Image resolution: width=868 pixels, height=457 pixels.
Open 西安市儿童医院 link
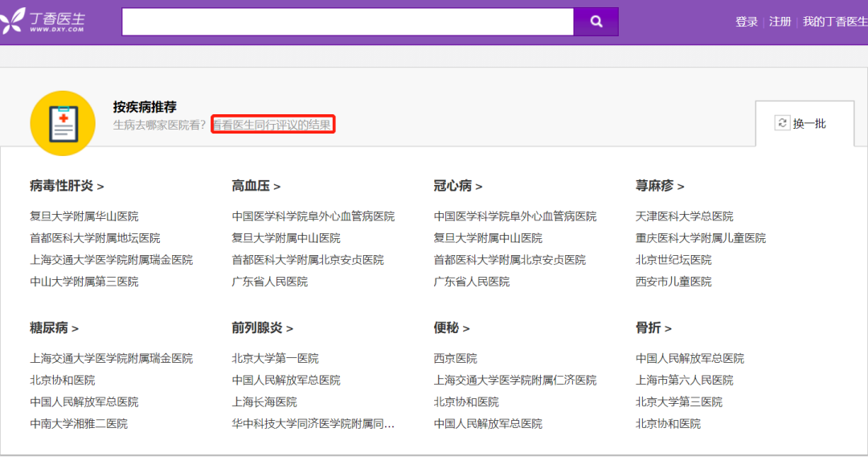pyautogui.click(x=674, y=282)
